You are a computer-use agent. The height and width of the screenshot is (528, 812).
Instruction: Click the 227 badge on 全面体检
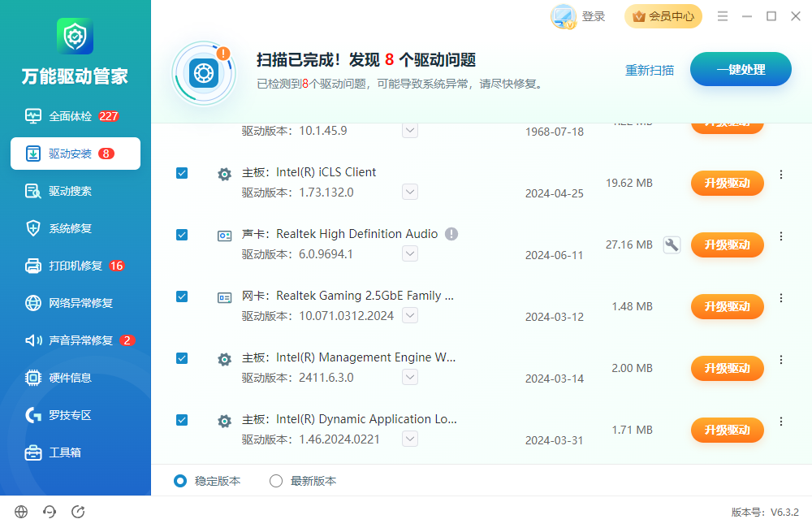(109, 116)
